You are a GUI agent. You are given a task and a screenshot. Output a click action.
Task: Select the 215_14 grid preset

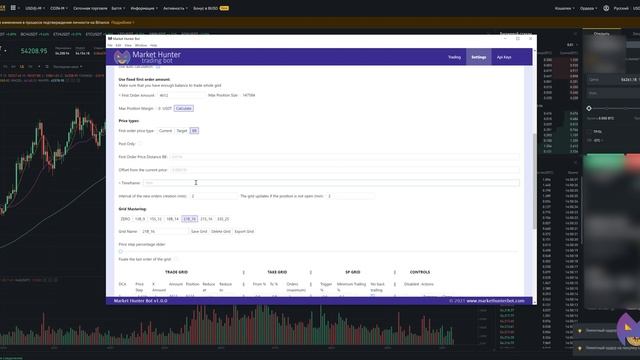(x=206, y=219)
